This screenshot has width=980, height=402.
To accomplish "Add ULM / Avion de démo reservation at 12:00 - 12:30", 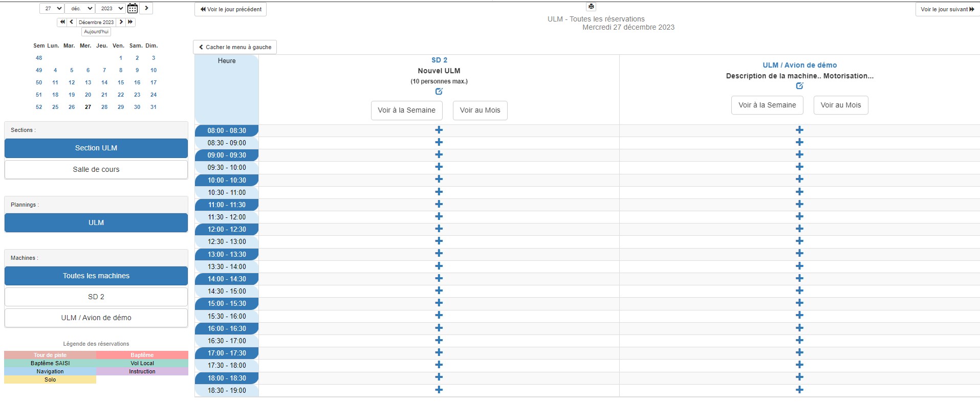I will (x=799, y=229).
